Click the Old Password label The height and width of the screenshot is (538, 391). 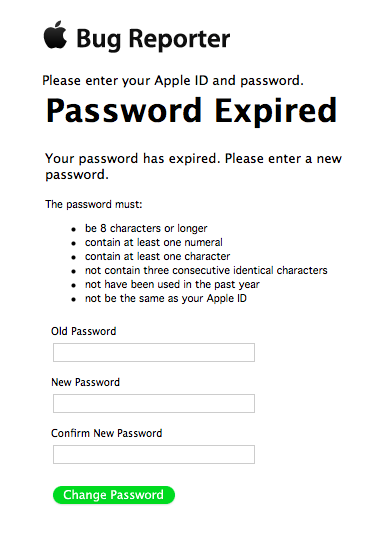coord(84,331)
